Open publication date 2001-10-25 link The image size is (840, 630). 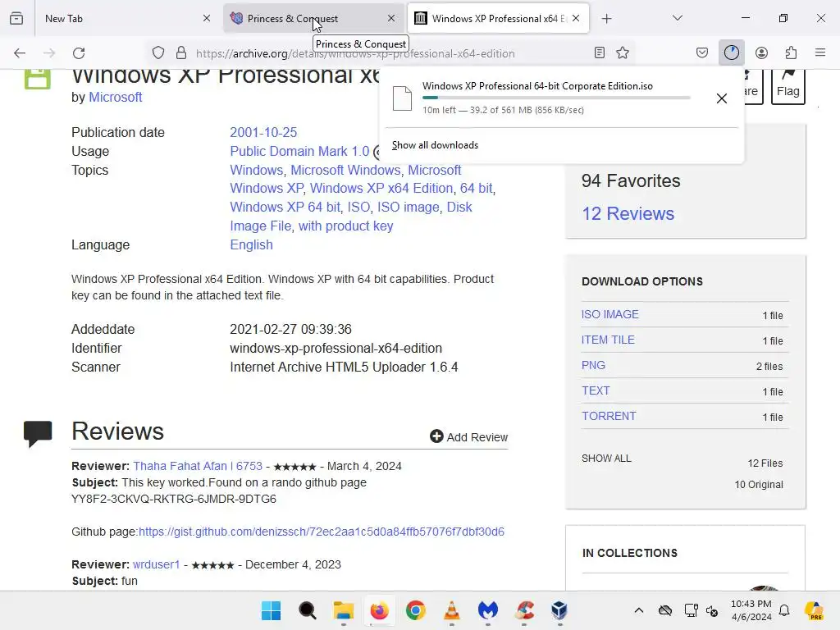click(263, 132)
